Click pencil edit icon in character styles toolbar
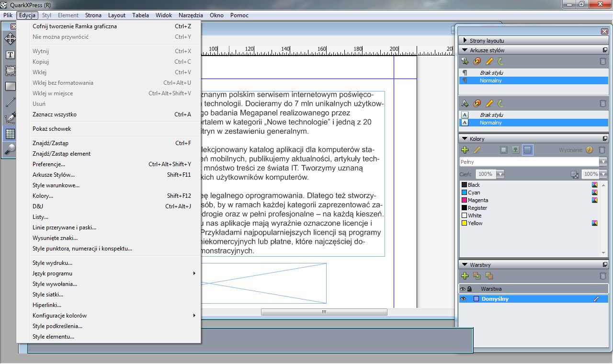Viewport: 613px width, 364px height. pos(489,103)
